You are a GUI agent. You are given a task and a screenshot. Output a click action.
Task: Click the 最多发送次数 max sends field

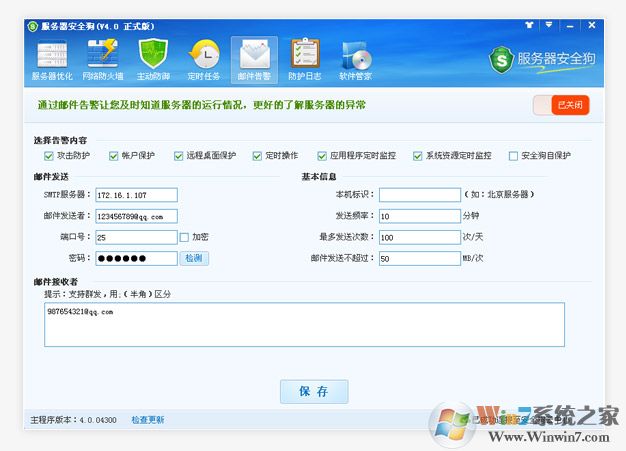[420, 237]
